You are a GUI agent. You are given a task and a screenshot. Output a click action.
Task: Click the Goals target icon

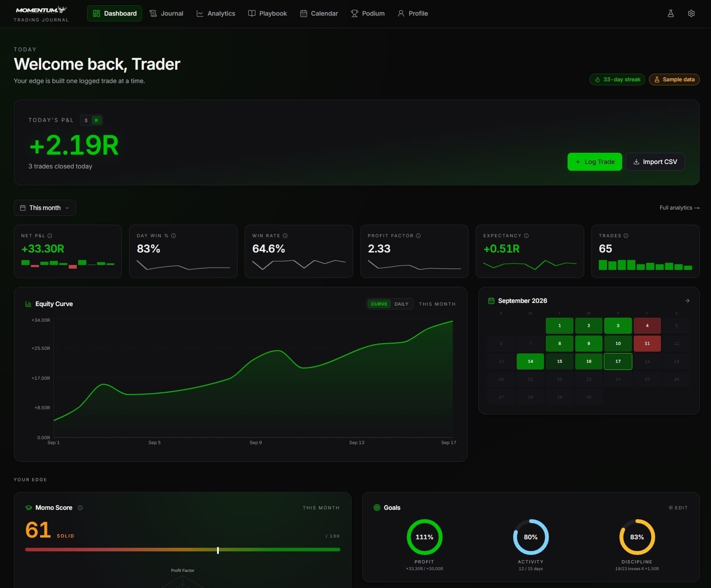[x=377, y=508]
